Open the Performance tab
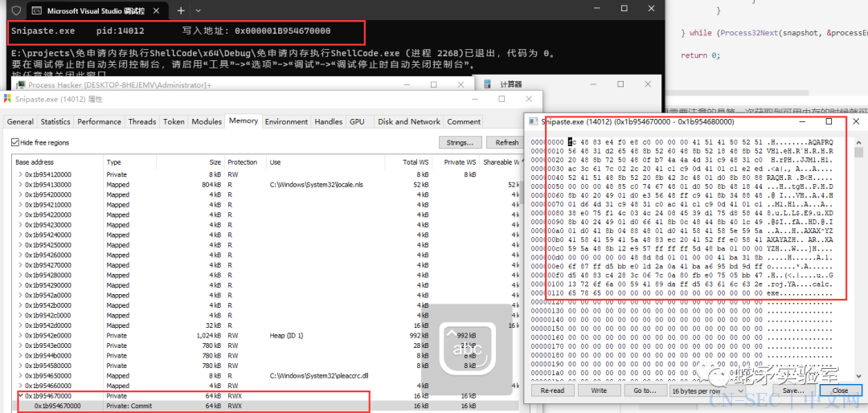 (99, 122)
